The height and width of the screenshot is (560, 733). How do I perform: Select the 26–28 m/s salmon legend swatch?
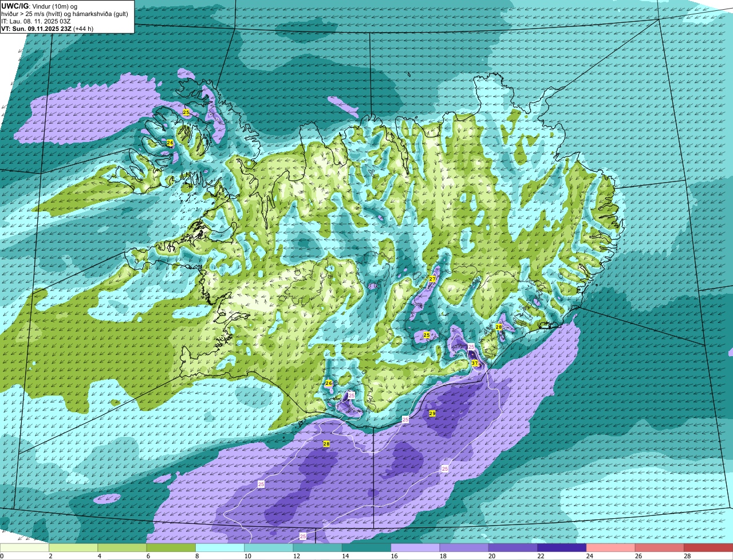pos(660,547)
